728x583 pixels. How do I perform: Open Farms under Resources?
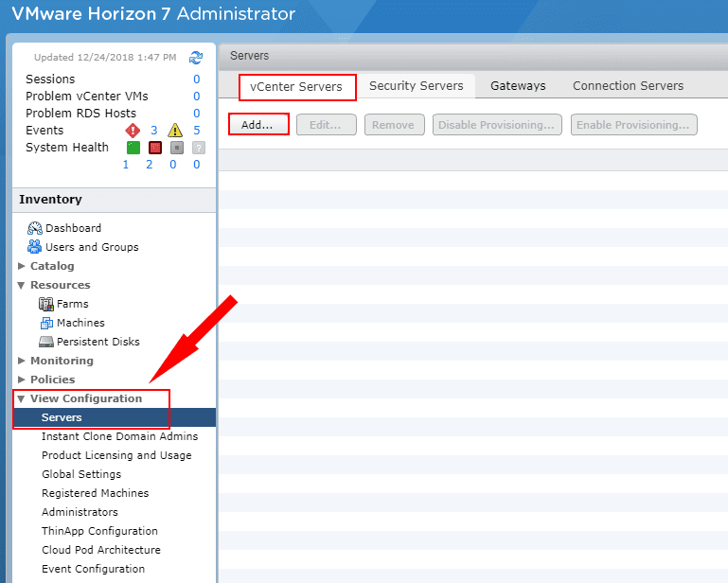pyautogui.click(x=73, y=304)
